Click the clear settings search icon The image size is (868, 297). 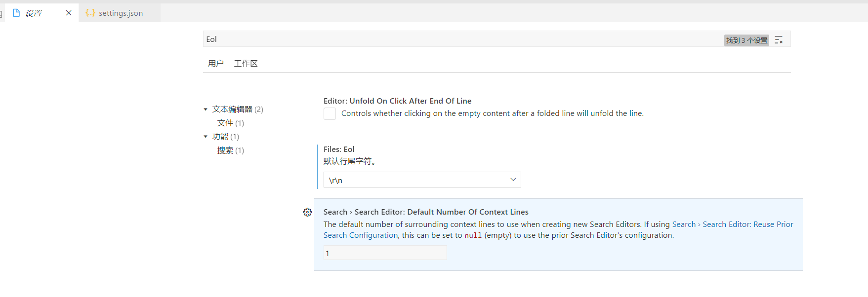779,40
